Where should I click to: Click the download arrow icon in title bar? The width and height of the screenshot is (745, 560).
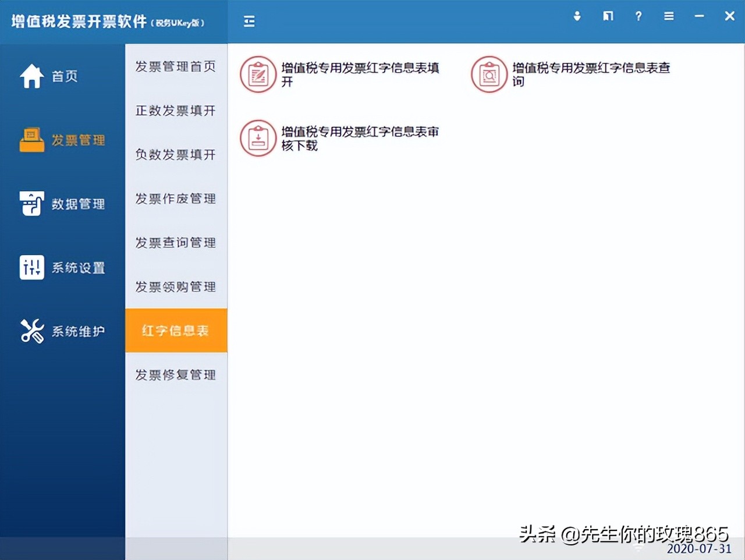point(577,16)
